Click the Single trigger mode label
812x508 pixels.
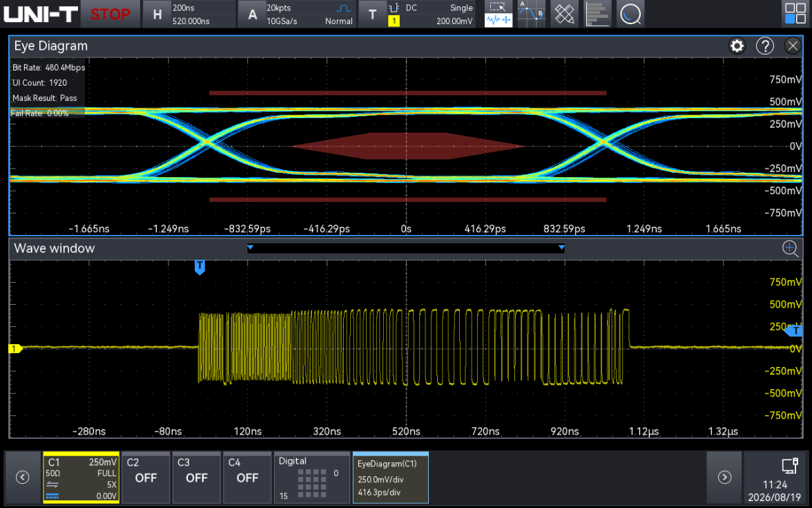[461, 8]
